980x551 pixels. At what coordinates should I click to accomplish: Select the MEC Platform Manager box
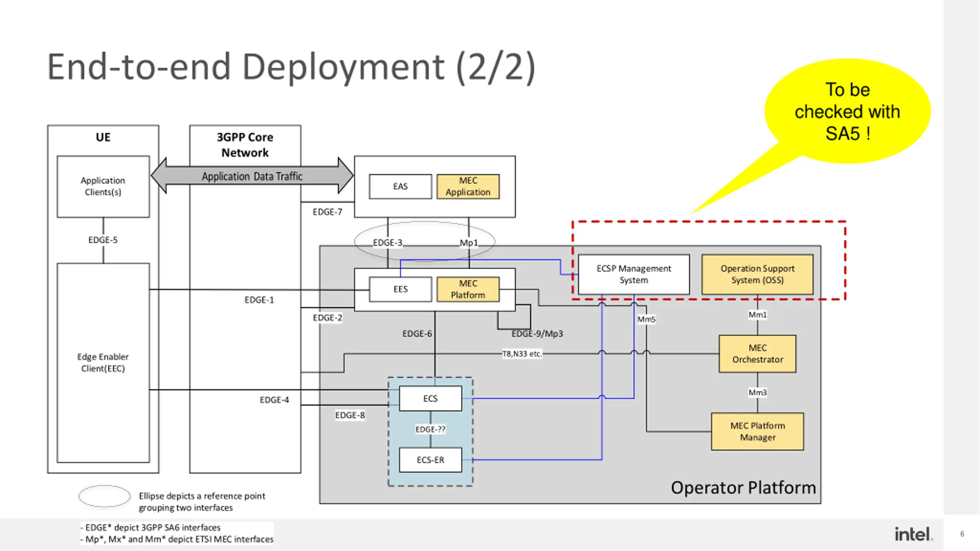[757, 431]
